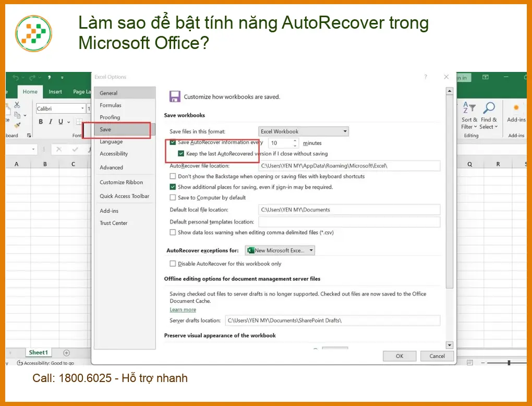Click the ribbon display options icon in the title bar
The image size is (532, 406).
point(486,77)
